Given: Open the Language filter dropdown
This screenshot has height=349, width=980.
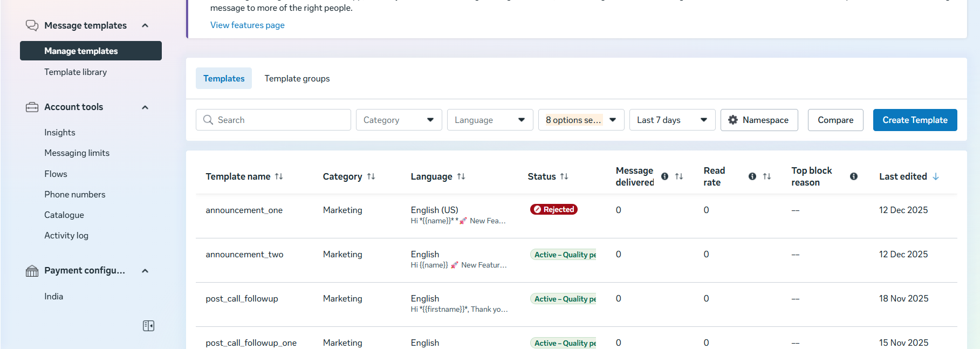Looking at the screenshot, I should (x=490, y=120).
